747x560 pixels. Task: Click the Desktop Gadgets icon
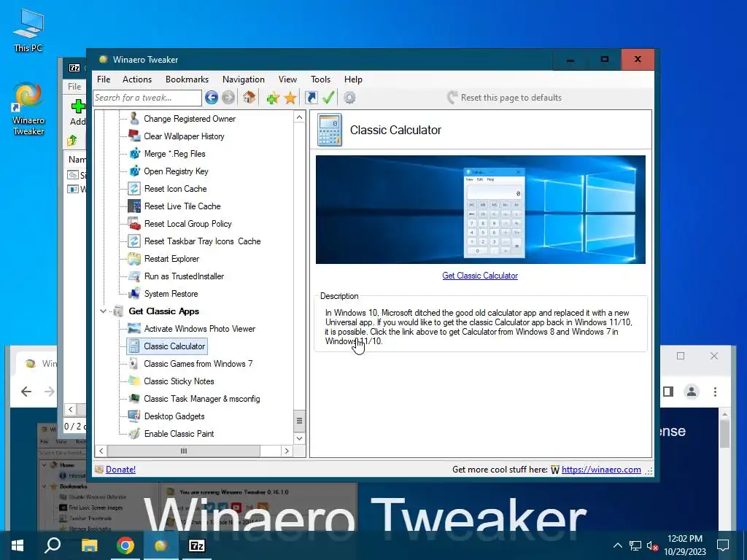pyautogui.click(x=134, y=416)
